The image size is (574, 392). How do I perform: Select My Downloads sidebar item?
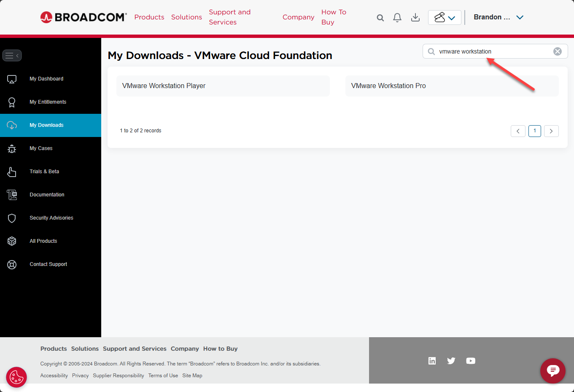click(51, 125)
